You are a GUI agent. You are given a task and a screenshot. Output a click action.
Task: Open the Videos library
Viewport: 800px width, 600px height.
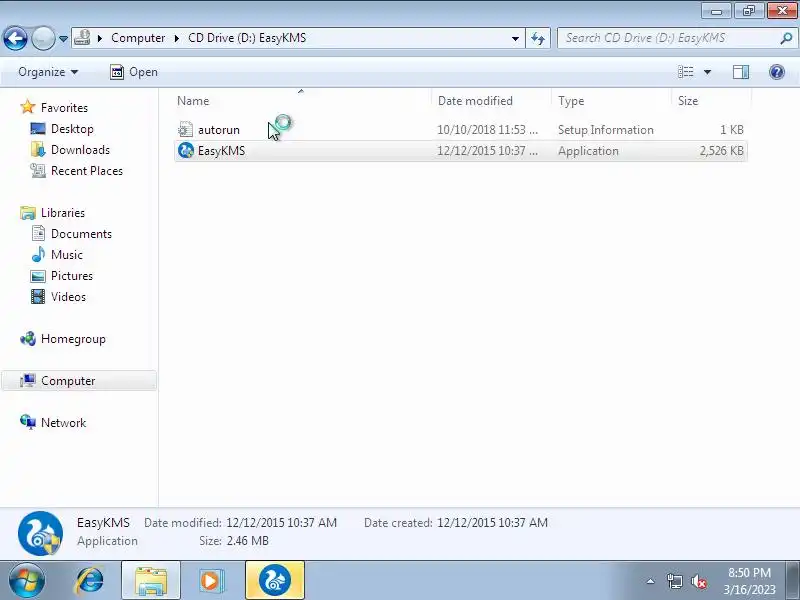pos(68,297)
